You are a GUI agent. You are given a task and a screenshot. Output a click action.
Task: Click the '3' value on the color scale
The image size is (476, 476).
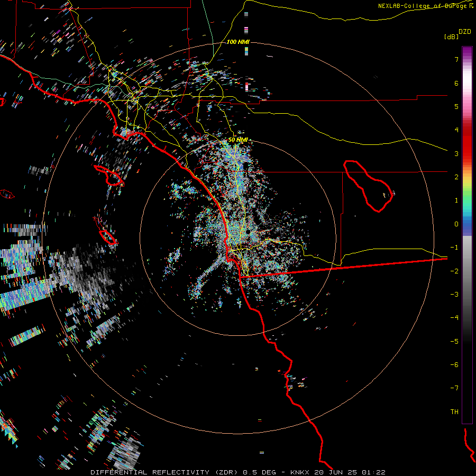(456, 153)
